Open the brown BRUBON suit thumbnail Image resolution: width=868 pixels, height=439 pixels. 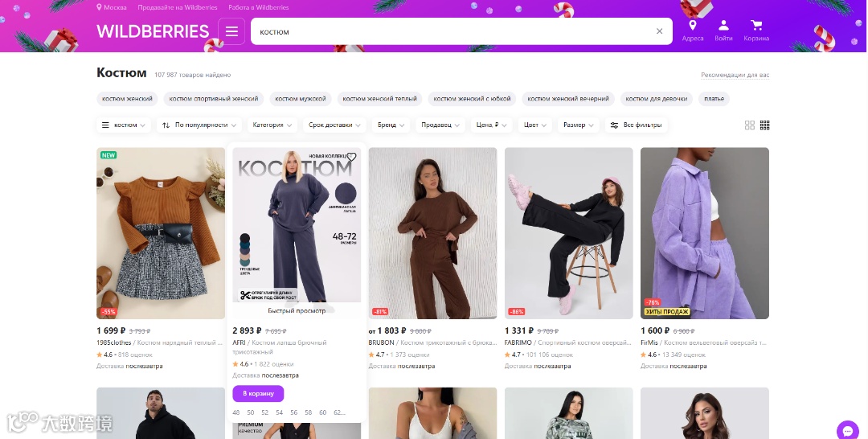pos(432,233)
